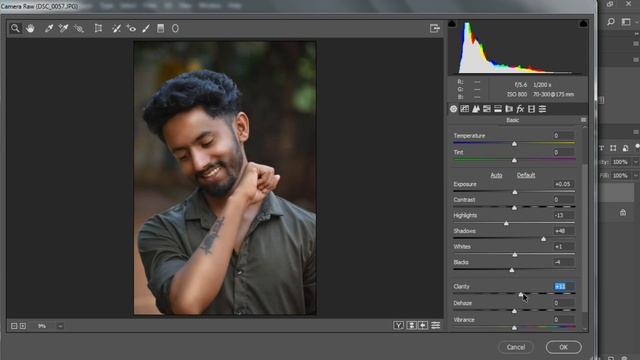
Task: Cycle Before/After views with Y icon
Action: (x=398, y=325)
